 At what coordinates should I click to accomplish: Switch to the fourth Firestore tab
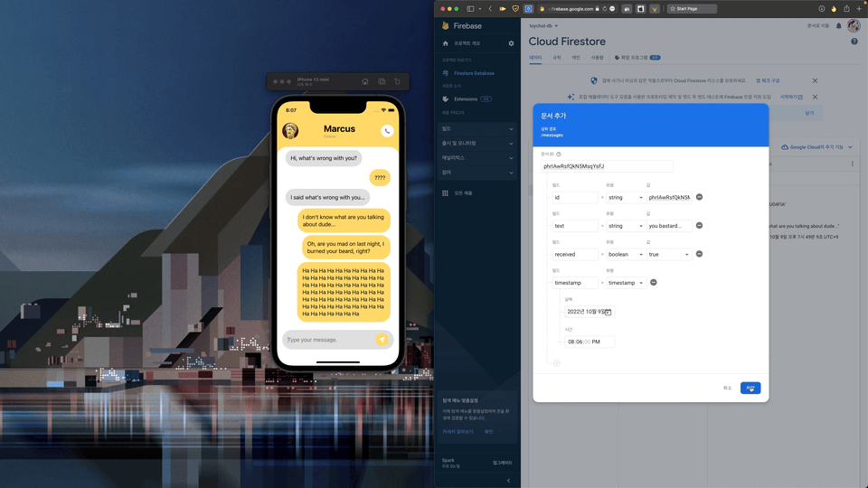[597, 58]
